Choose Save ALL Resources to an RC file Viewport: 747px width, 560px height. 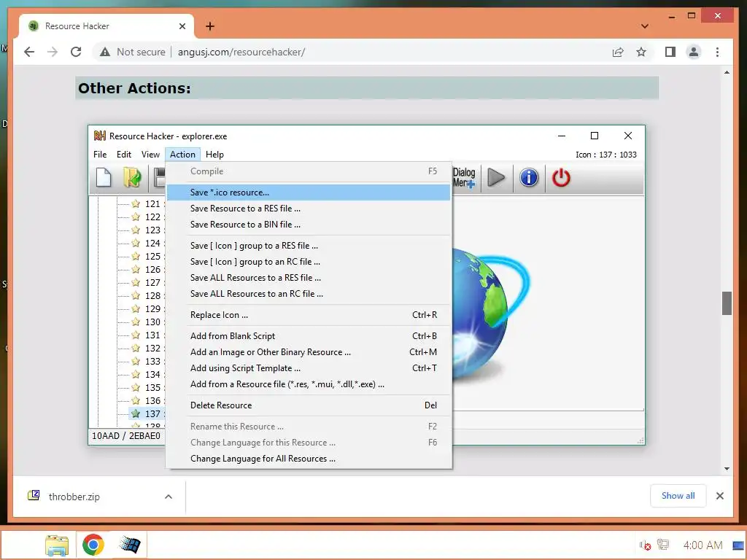click(x=309, y=294)
